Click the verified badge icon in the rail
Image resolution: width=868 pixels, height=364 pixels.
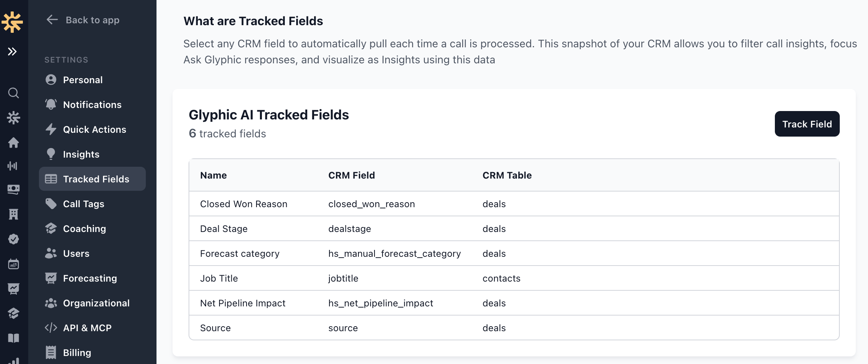pos(14,239)
